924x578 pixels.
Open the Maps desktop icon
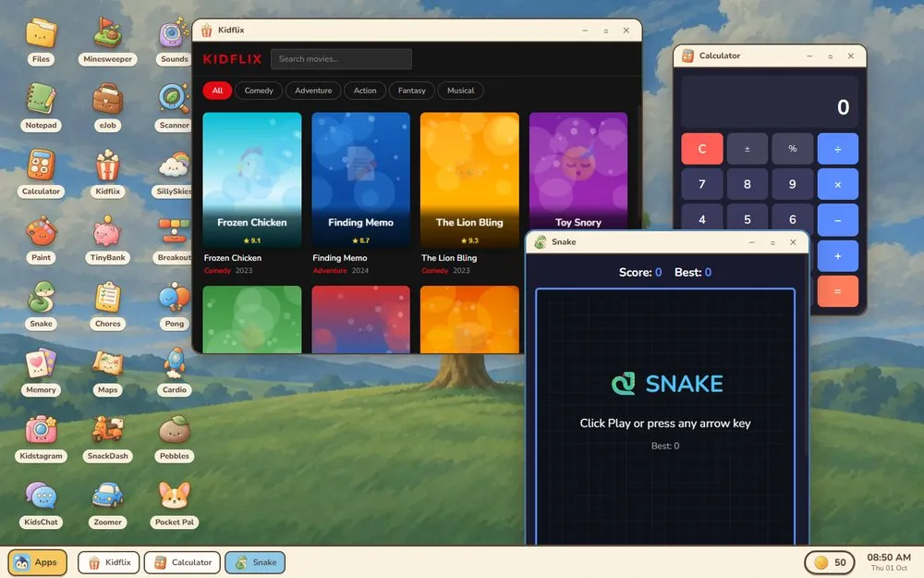coord(108,371)
